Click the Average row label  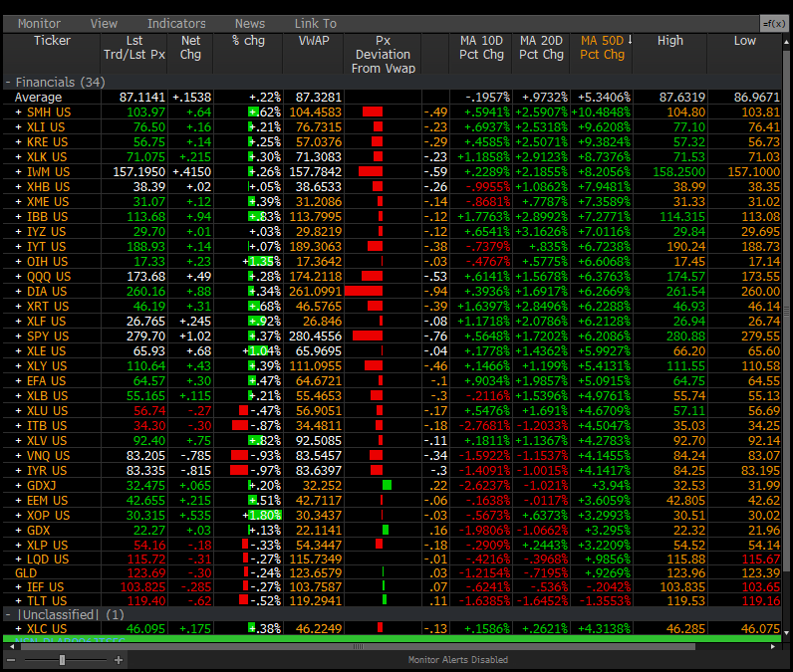39,98
